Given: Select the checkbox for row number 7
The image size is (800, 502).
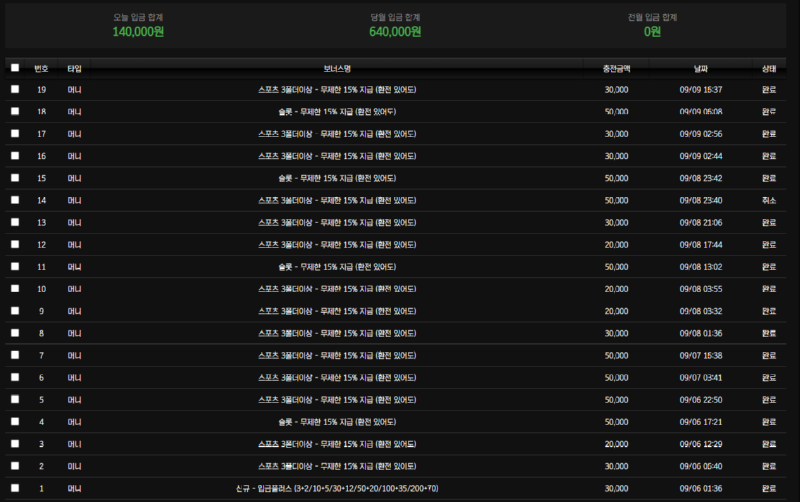Looking at the screenshot, I should (15, 355).
